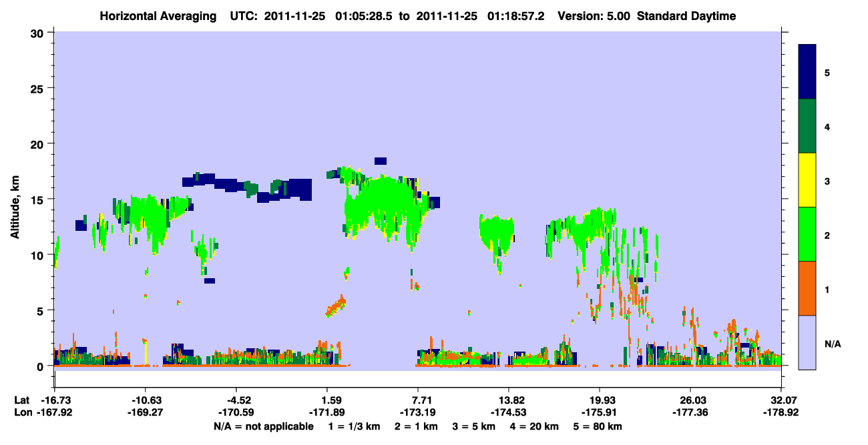The height and width of the screenshot is (445, 868).
Task: Click the yellow colorbar segment labeled 3
Action: [x=808, y=180]
